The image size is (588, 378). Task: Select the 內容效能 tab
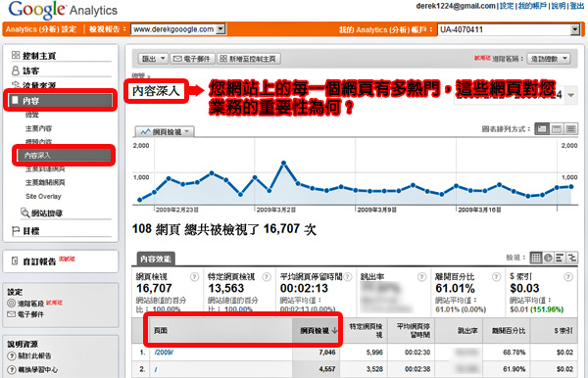coord(156,259)
